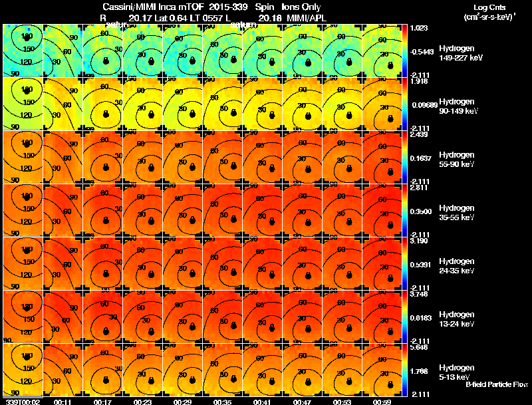Click the color bar for 5-13 keV row
Viewport: 532px width, 405px height.
[404, 370]
